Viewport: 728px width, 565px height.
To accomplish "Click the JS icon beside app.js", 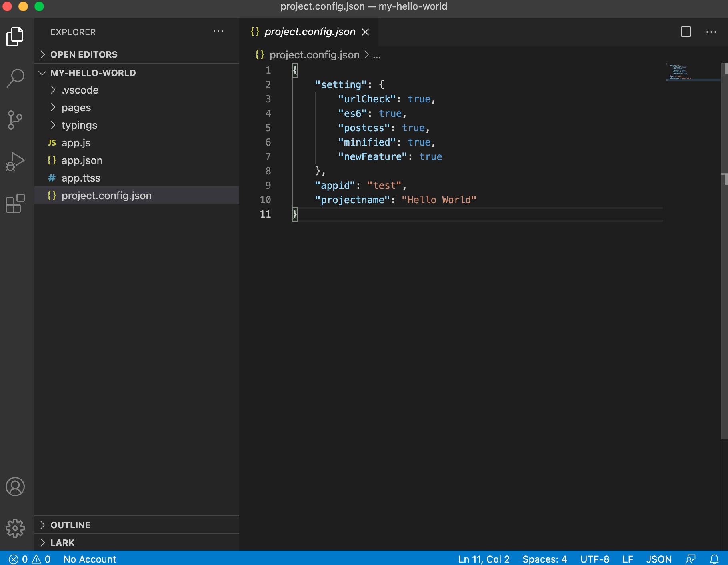I will 52,143.
